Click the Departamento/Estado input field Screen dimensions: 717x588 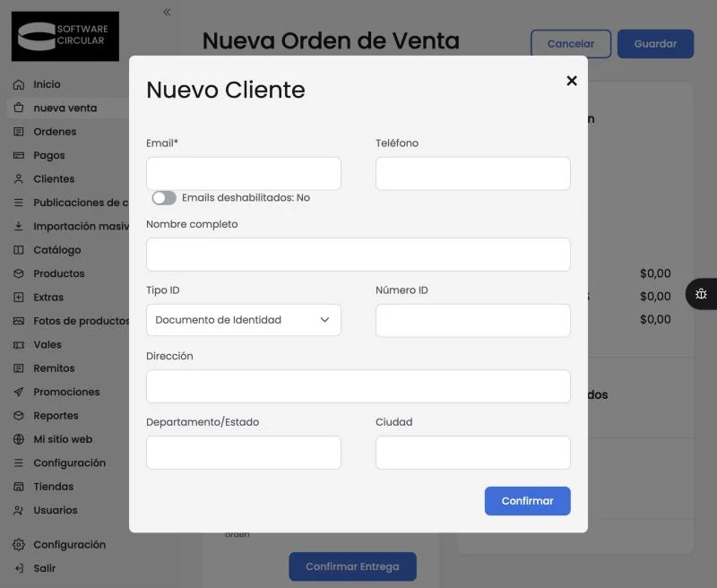(244, 453)
